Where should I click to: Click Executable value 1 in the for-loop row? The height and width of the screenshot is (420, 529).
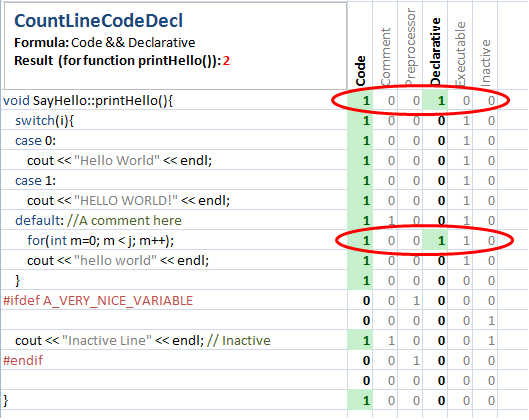pos(466,241)
